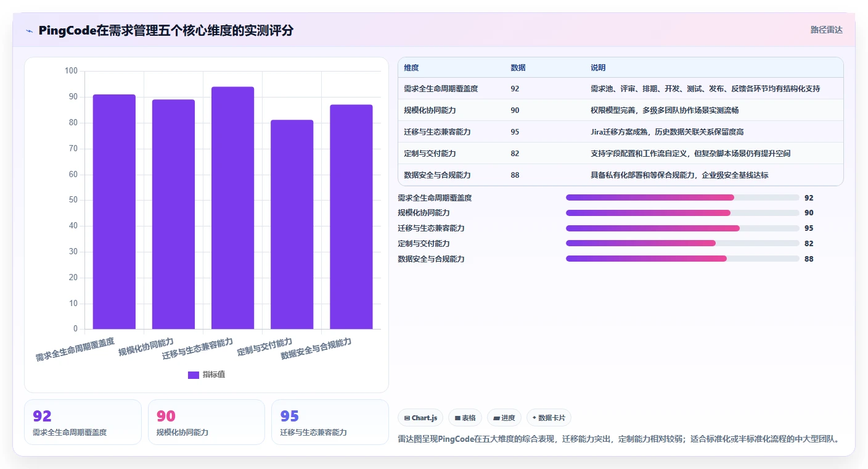Click the y-axis tick 100

[x=72, y=71]
